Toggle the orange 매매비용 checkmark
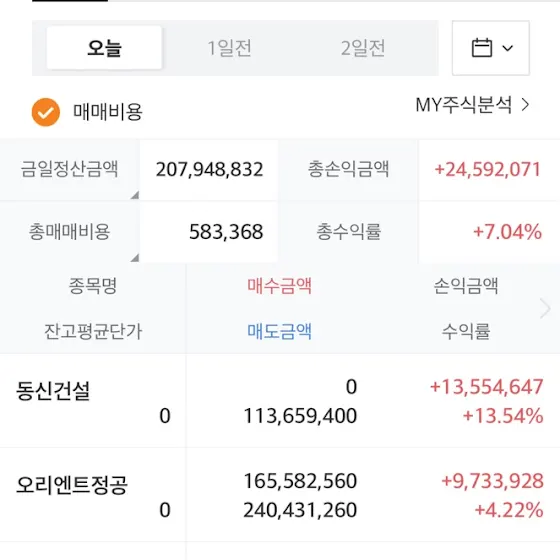This screenshot has height=560, width=560. (x=46, y=112)
